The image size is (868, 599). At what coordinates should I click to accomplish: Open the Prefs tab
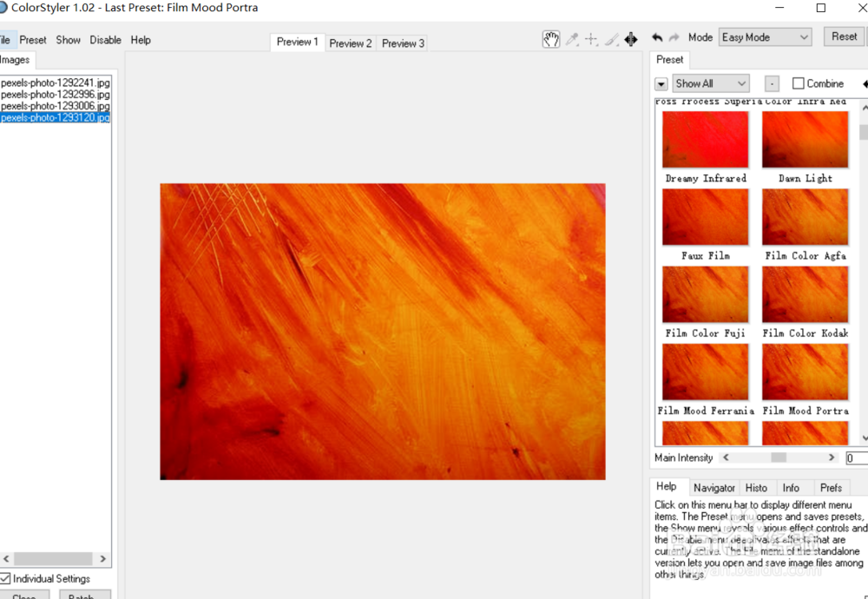point(831,488)
